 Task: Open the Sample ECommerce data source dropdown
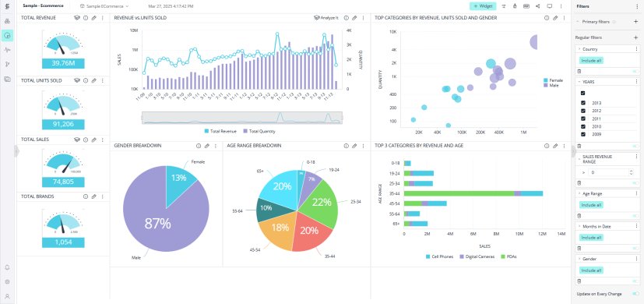104,6
